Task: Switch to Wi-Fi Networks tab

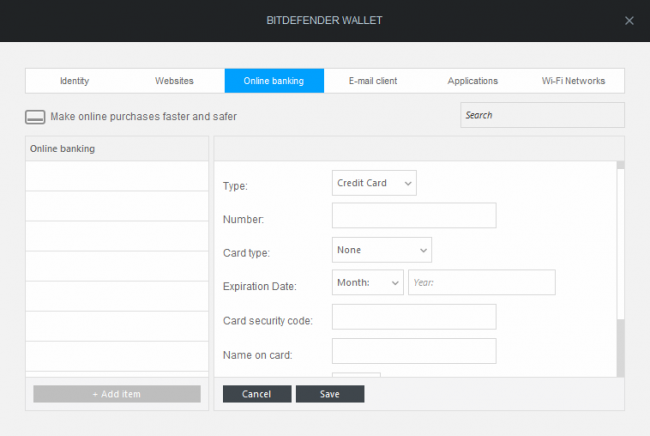Action: pos(573,81)
